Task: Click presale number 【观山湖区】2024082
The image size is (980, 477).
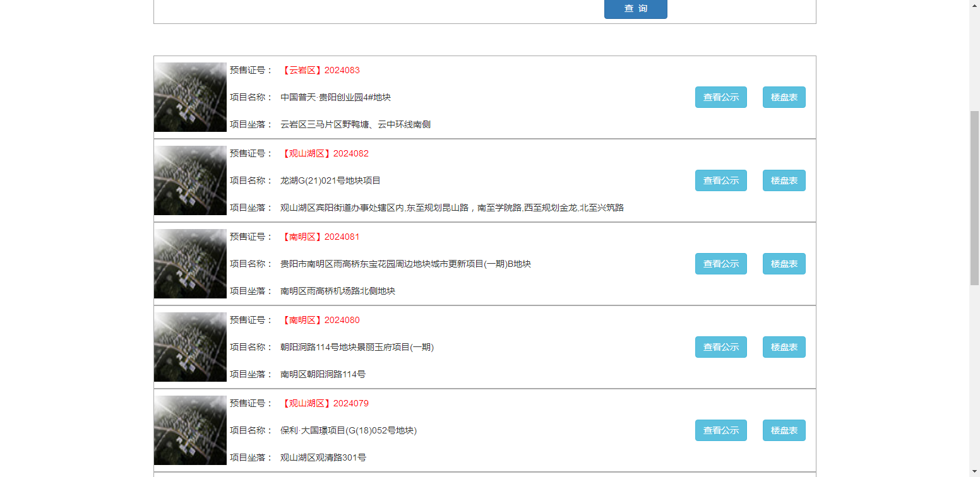Action: pos(325,153)
